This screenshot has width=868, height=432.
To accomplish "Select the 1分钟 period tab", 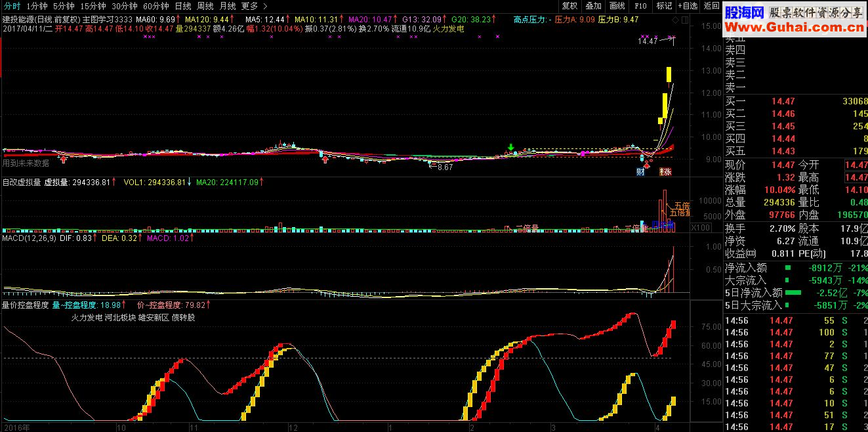I will pyautogui.click(x=37, y=6).
